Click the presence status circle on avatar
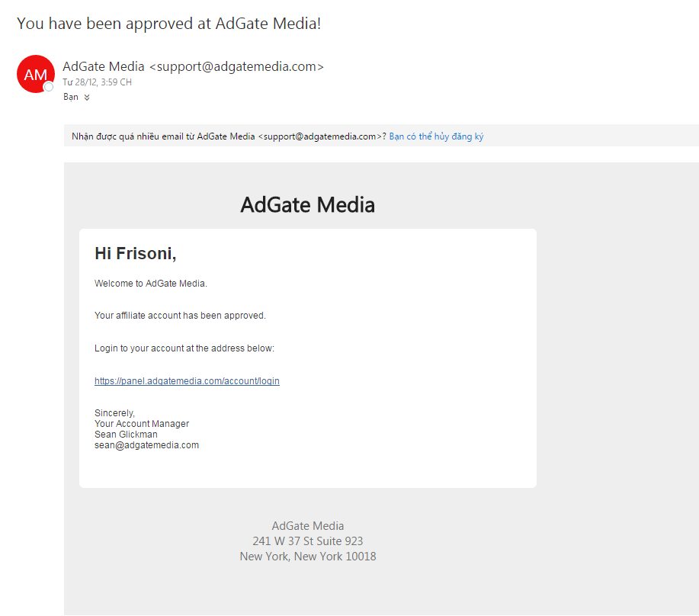 click(x=49, y=87)
